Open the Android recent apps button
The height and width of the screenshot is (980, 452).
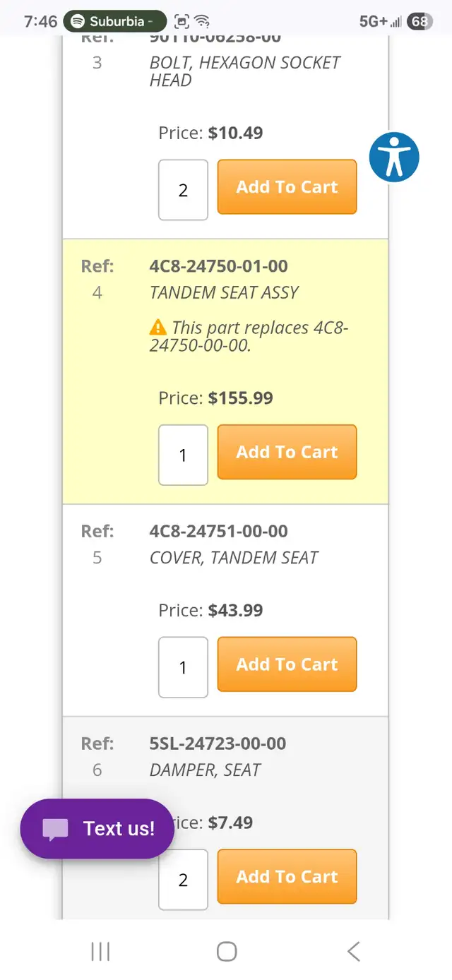100,951
